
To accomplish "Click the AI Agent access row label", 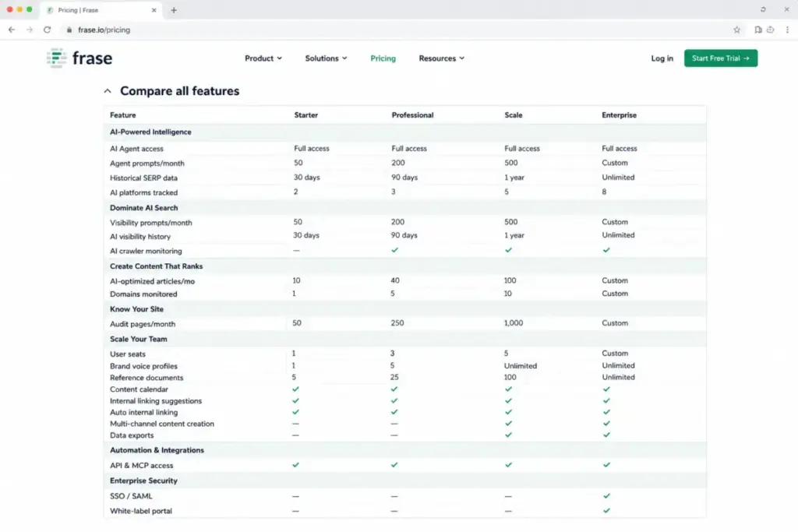I will (x=136, y=149).
